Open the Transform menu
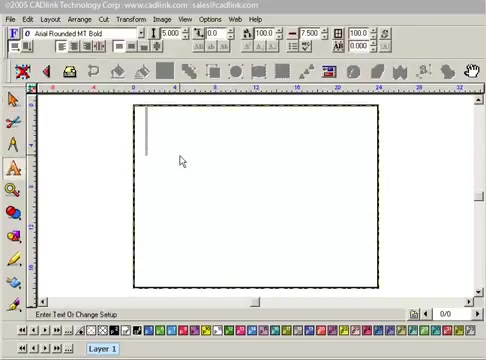The width and height of the screenshot is (486, 360). tap(131, 19)
